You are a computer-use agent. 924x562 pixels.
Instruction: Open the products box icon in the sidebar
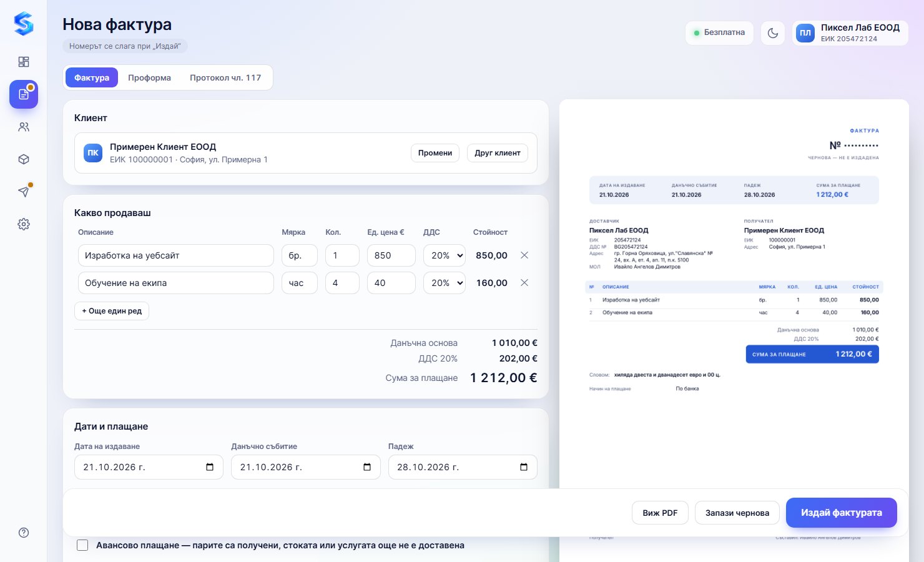coord(24,159)
